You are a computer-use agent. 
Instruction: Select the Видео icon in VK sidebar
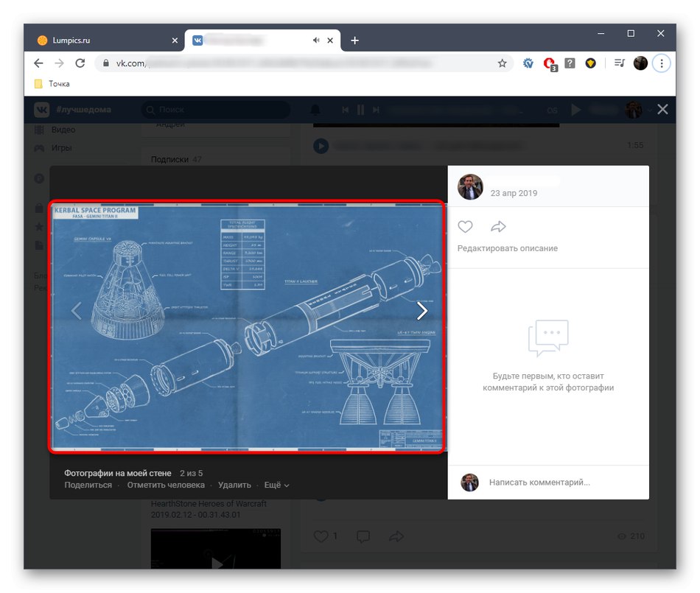(x=38, y=129)
